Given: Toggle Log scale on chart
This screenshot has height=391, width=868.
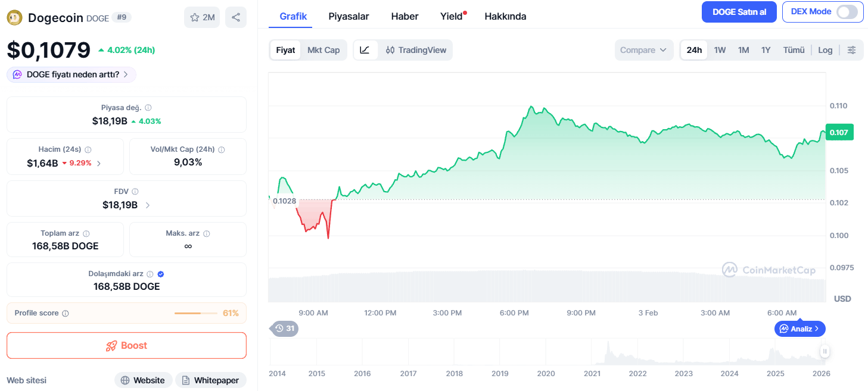Looking at the screenshot, I should (x=825, y=50).
